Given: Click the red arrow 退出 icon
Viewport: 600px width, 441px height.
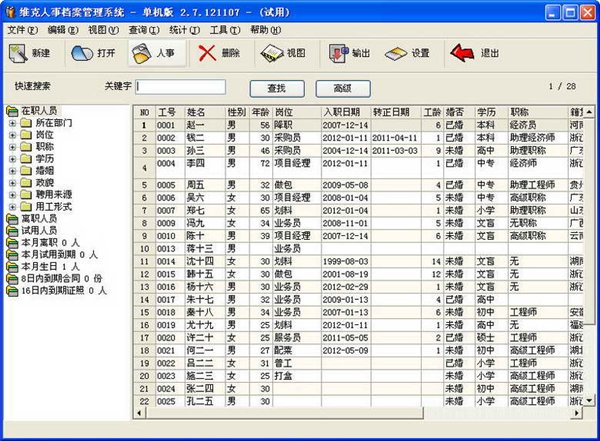Looking at the screenshot, I should tap(462, 53).
